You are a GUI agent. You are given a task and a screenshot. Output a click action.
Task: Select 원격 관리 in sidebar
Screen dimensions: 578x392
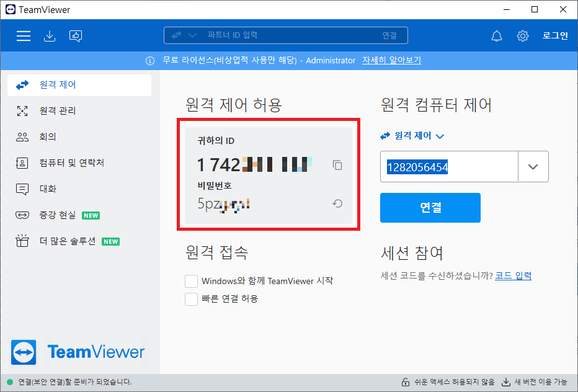tap(58, 111)
